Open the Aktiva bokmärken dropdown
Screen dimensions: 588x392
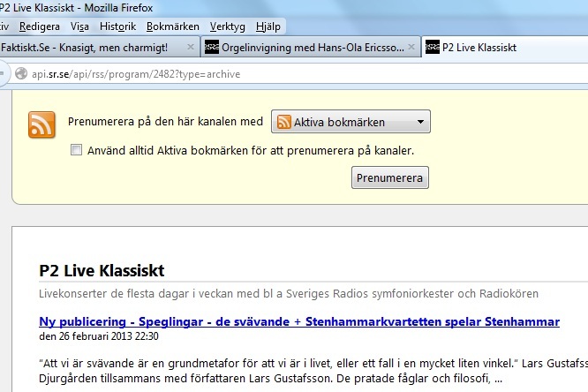pyautogui.click(x=351, y=122)
